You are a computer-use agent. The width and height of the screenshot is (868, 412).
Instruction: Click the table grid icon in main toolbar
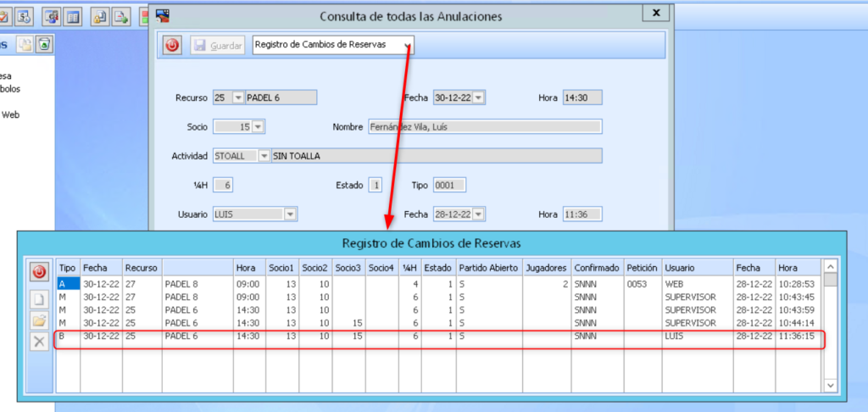pos(74,16)
